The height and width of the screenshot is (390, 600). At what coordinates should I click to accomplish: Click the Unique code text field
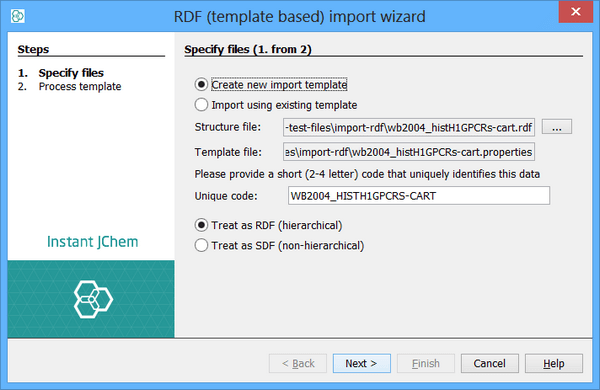[419, 196]
